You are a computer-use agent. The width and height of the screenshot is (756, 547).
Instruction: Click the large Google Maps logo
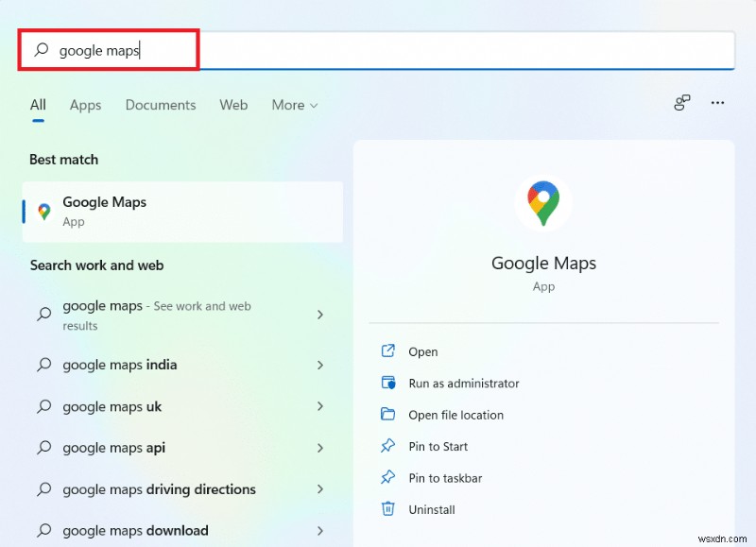(x=543, y=201)
